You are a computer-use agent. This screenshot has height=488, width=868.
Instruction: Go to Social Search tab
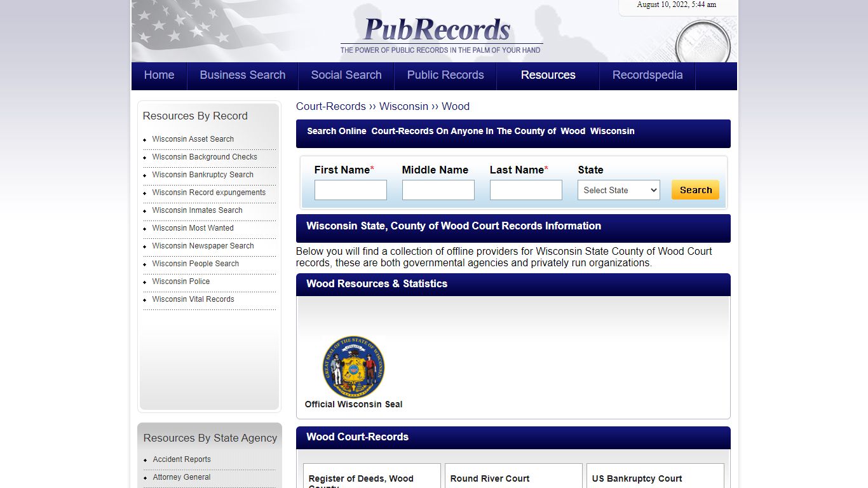point(346,75)
